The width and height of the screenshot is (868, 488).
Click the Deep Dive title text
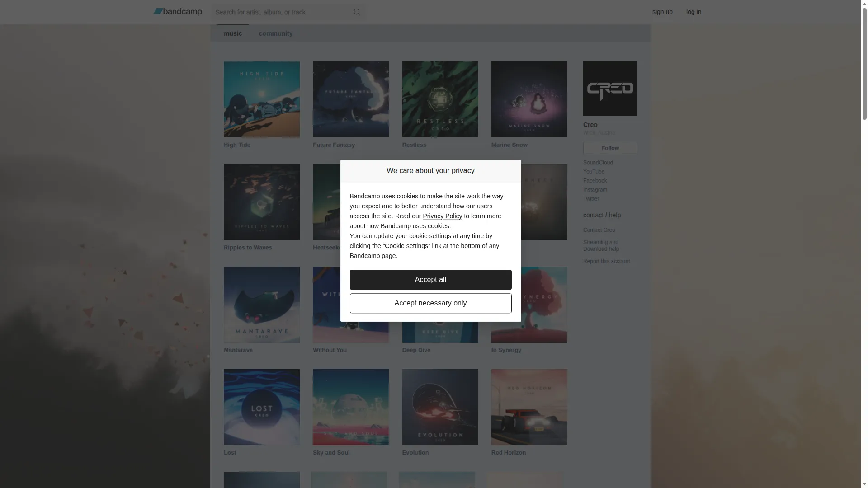coord(416,350)
